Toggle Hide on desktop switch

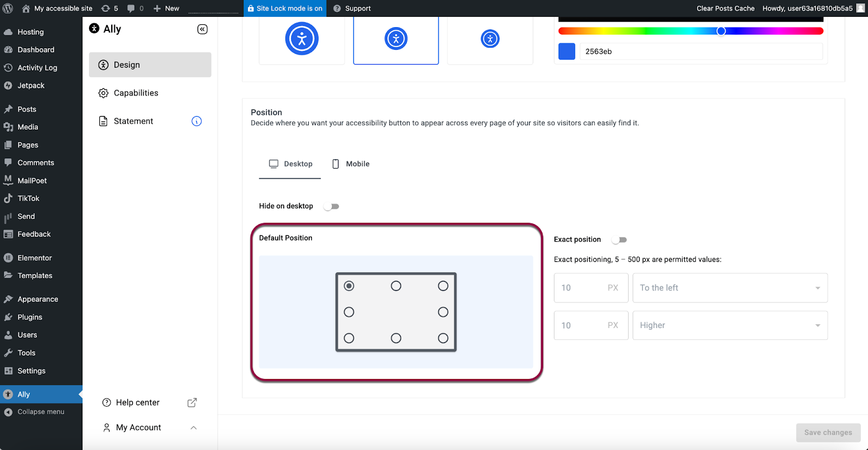[331, 206]
